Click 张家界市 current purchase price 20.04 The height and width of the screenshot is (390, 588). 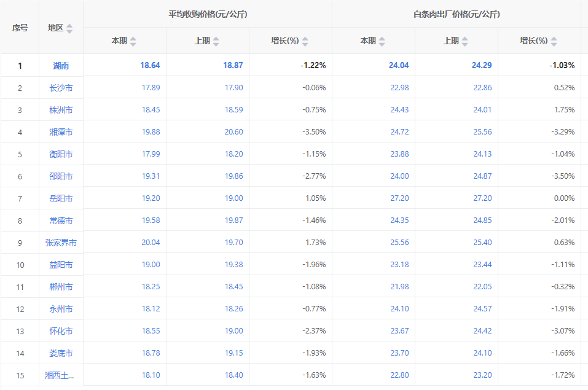coord(151,243)
